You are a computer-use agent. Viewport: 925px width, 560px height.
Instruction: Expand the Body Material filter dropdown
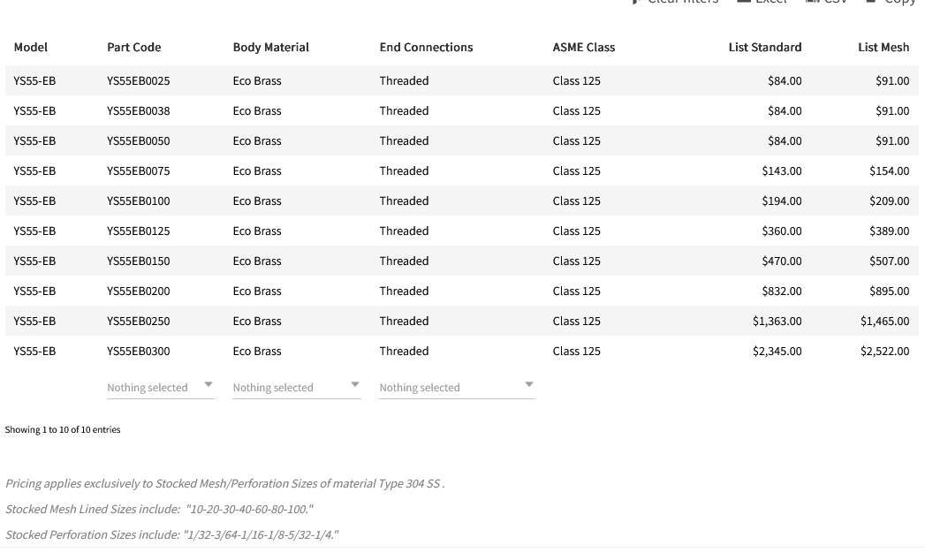tap(296, 387)
